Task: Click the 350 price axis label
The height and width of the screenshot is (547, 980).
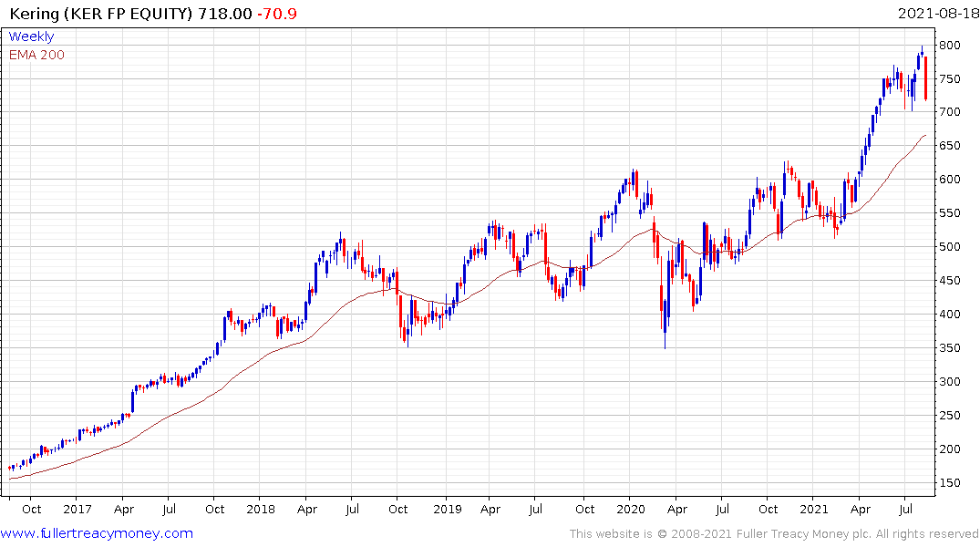Action: (x=949, y=348)
